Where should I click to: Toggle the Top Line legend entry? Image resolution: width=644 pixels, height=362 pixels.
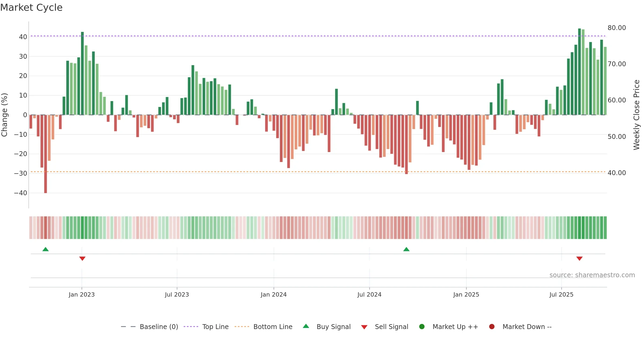coord(206,327)
